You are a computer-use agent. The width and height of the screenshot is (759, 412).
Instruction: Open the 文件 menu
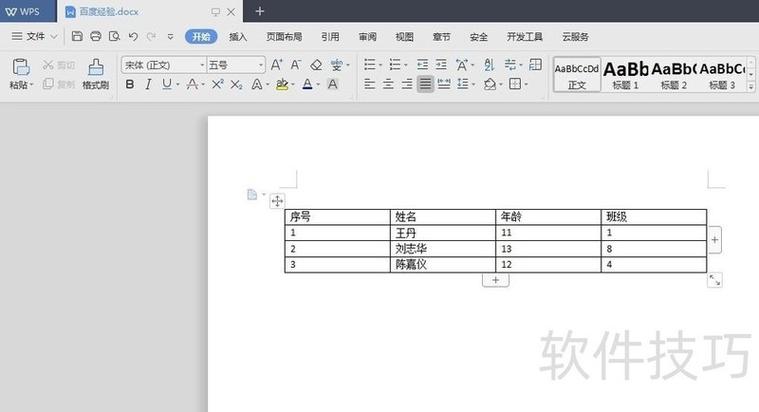coord(35,36)
